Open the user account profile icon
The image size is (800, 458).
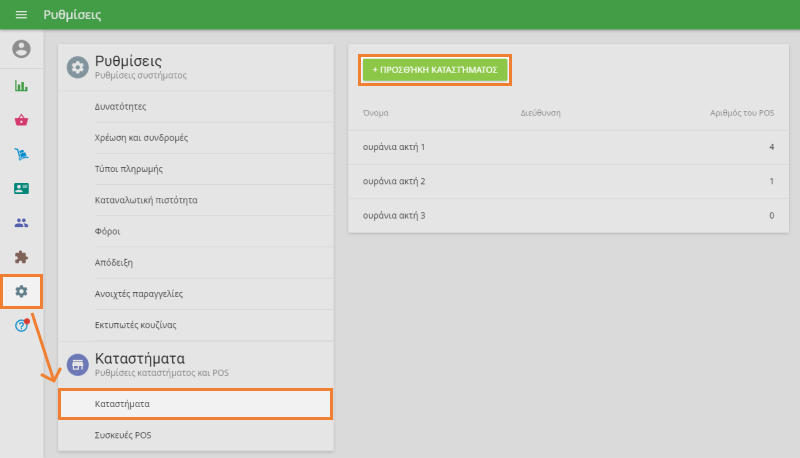[x=21, y=49]
